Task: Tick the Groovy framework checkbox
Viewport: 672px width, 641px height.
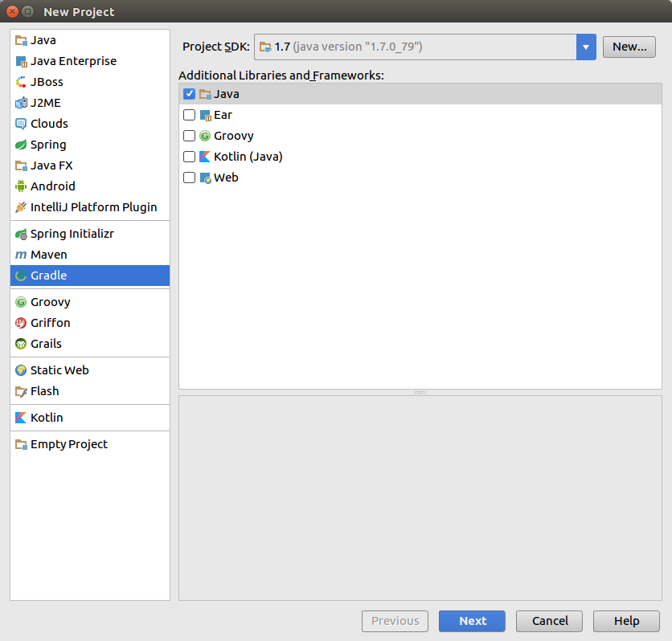Action: 189,136
